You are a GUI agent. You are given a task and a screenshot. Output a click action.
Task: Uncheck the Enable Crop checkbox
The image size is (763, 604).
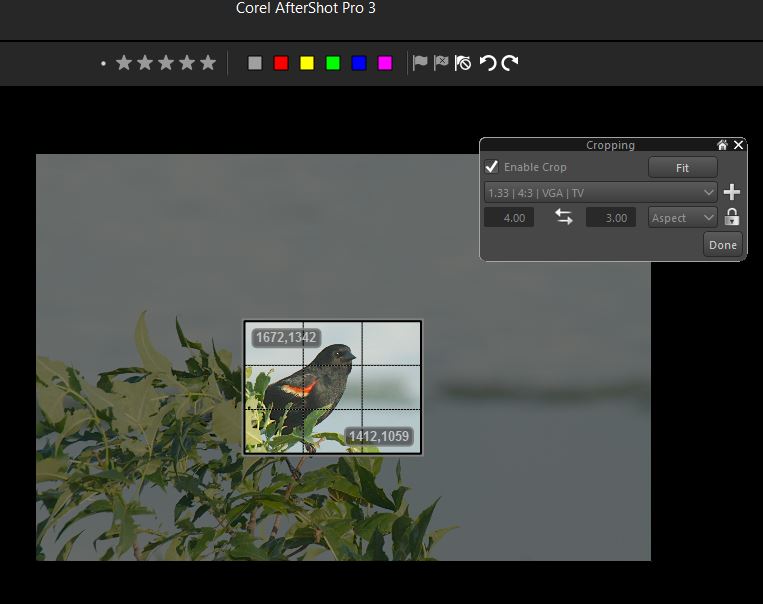(492, 167)
